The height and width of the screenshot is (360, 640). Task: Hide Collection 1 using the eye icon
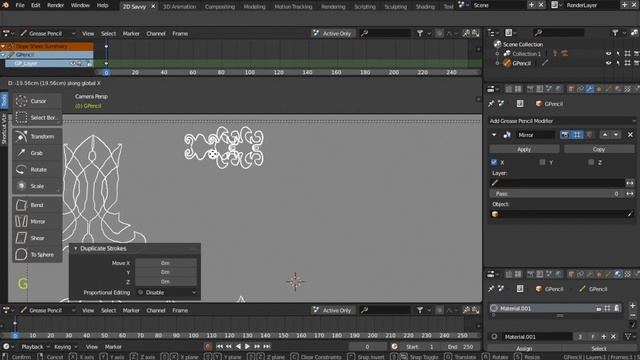point(609,53)
